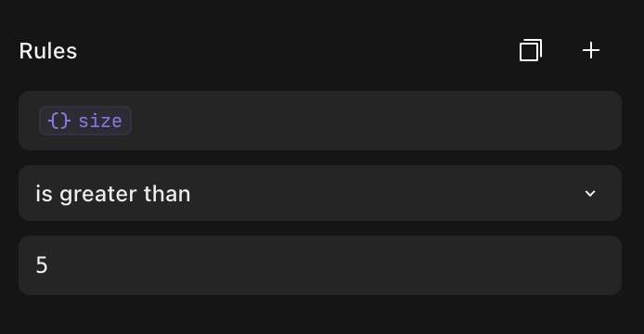The width and height of the screenshot is (644, 334).
Task: Click the digit 5 in threshold box
Action: pos(42,265)
